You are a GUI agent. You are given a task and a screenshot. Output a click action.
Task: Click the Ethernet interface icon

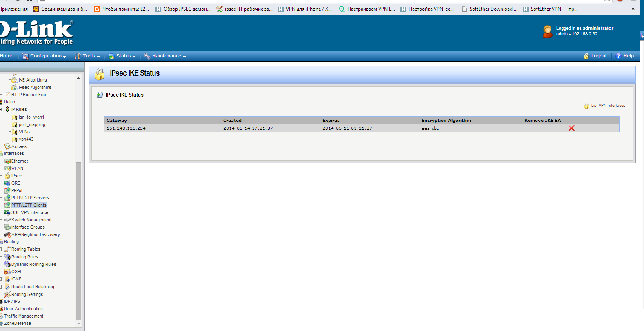tap(7, 161)
